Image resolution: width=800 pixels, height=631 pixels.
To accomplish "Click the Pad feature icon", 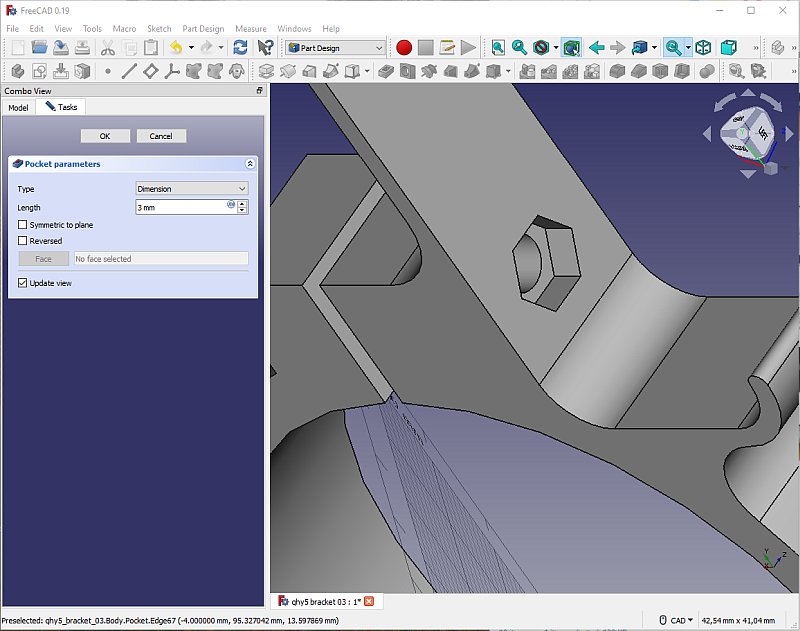I will pyautogui.click(x=266, y=71).
